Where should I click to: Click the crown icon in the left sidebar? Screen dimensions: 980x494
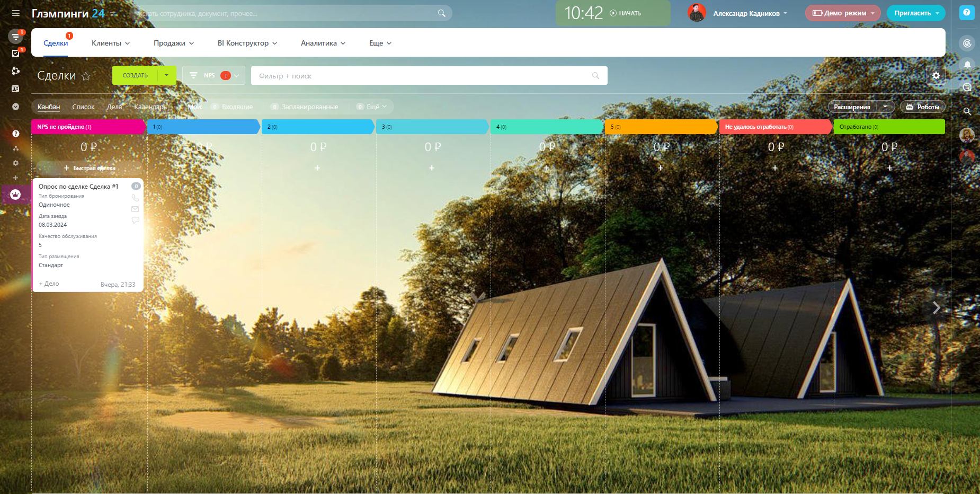pos(15,195)
